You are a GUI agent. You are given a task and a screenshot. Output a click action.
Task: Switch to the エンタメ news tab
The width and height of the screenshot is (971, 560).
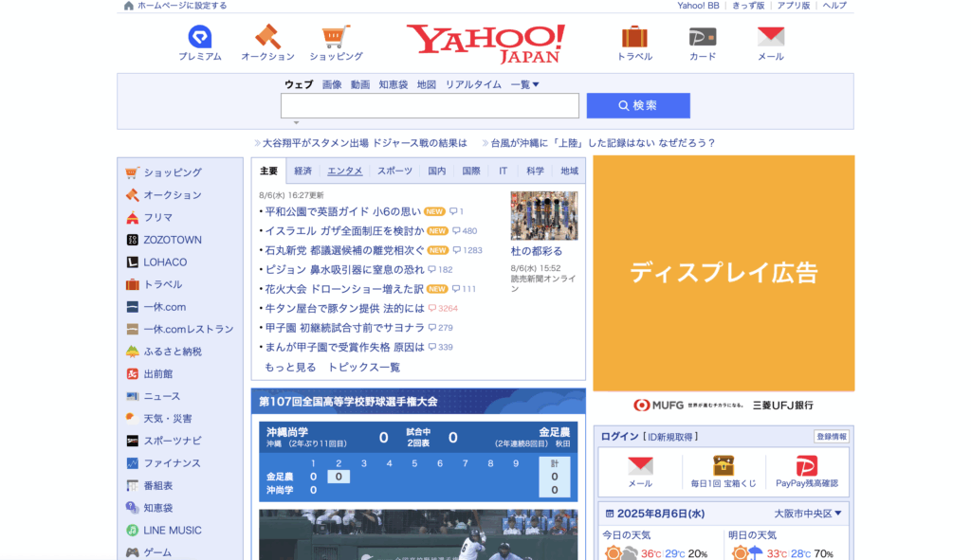(345, 172)
